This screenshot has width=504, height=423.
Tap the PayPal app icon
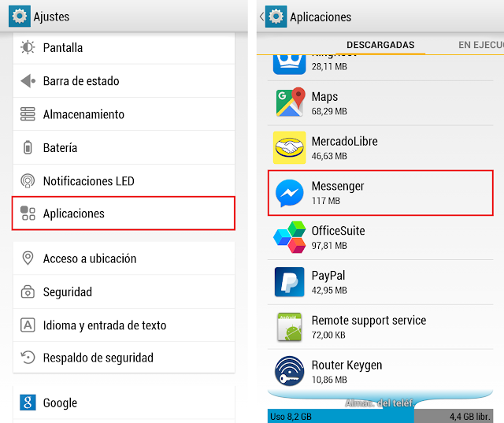pos(289,282)
